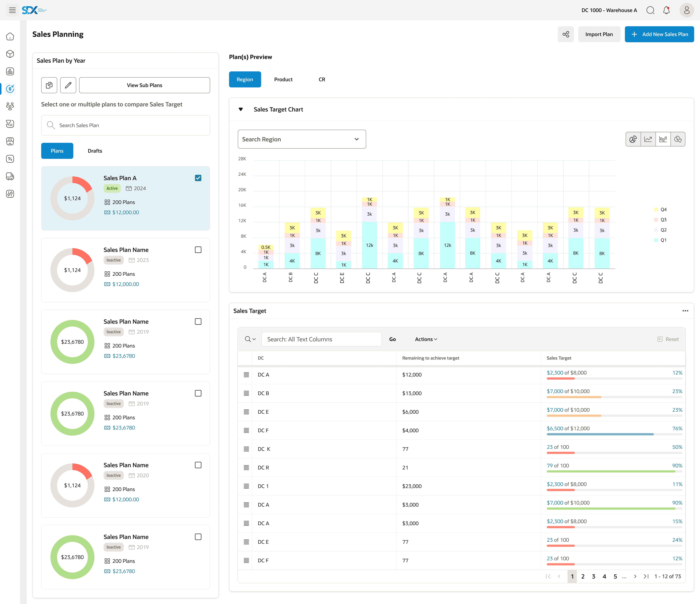Switch chart to bar graph view
700x604 pixels.
pyautogui.click(x=663, y=139)
